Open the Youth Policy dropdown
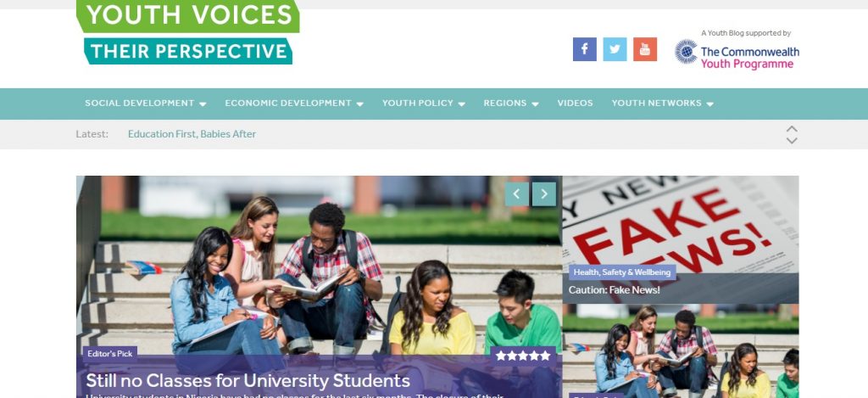The image size is (868, 398). pos(424,103)
